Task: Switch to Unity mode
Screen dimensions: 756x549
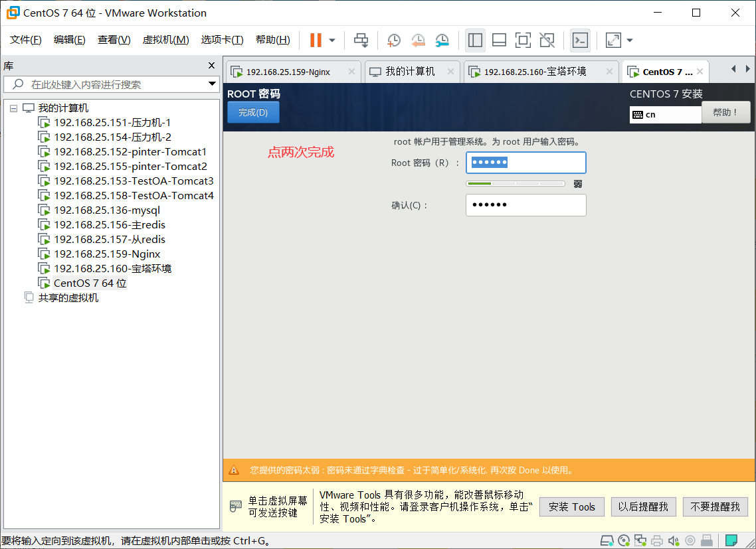Action: click(547, 40)
